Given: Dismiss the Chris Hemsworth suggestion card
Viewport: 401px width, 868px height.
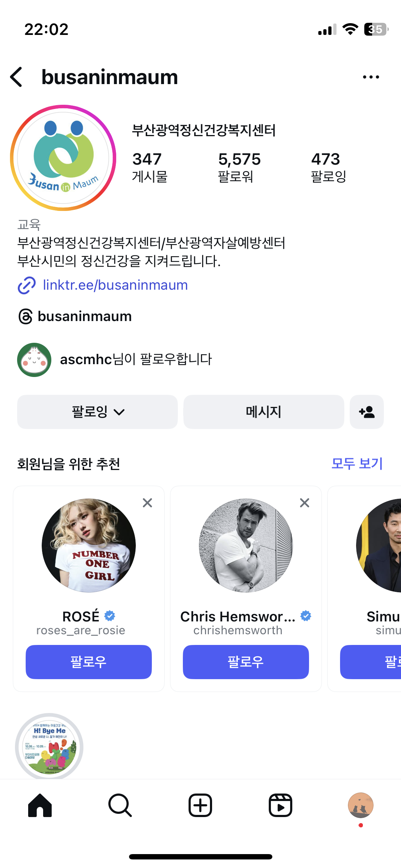Looking at the screenshot, I should 304,503.
